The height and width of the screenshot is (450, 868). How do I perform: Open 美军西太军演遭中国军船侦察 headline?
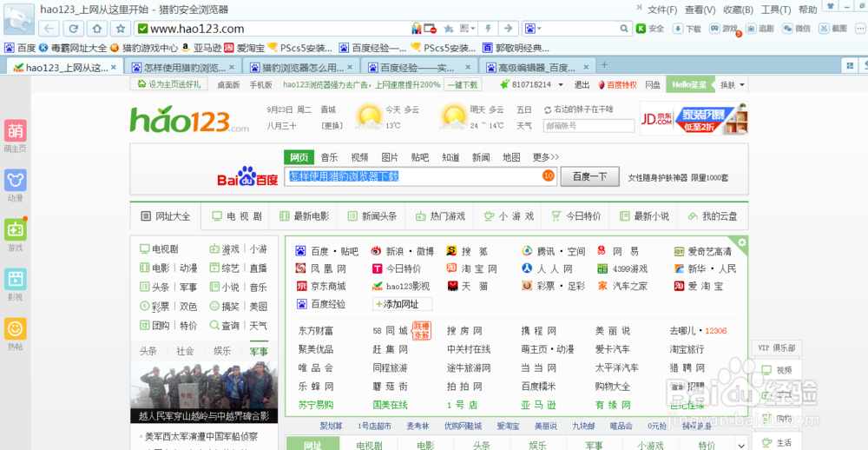[201, 437]
